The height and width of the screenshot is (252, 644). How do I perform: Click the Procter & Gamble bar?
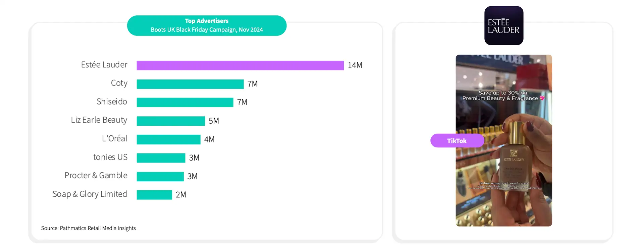(x=160, y=176)
